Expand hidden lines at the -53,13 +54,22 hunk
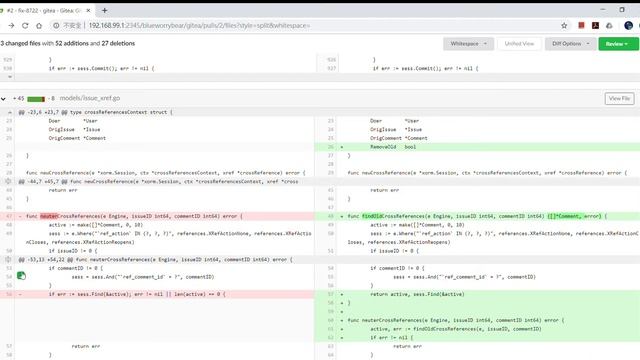The height and width of the screenshot is (360, 640). coord(8,259)
